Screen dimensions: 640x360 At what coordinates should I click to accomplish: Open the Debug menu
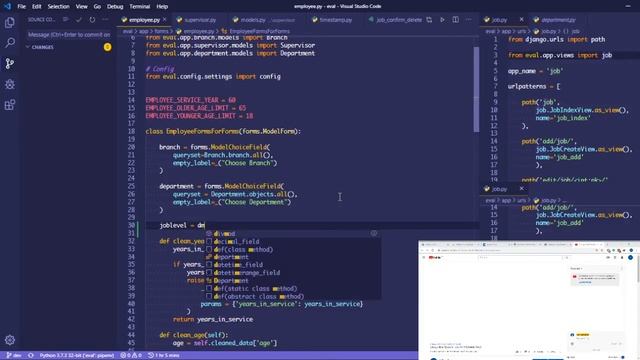tap(115, 7)
